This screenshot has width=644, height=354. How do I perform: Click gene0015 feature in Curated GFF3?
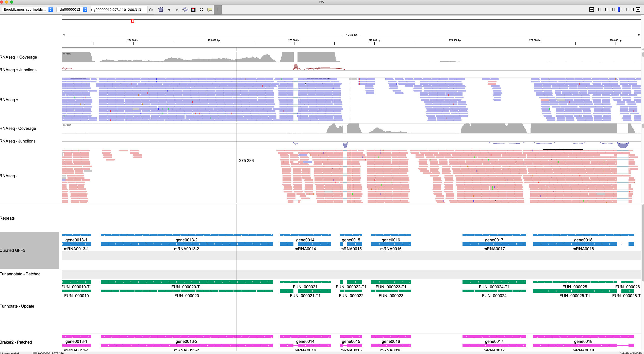pos(351,235)
